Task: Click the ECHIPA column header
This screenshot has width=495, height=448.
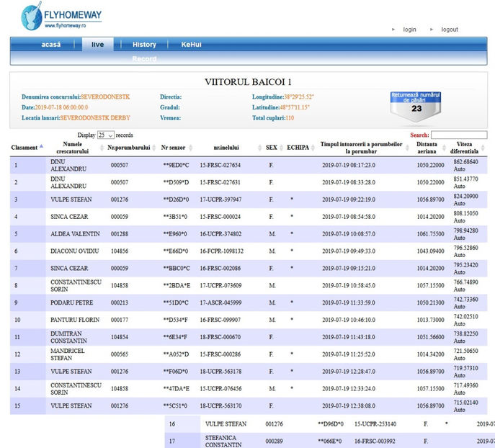Action: (x=298, y=148)
